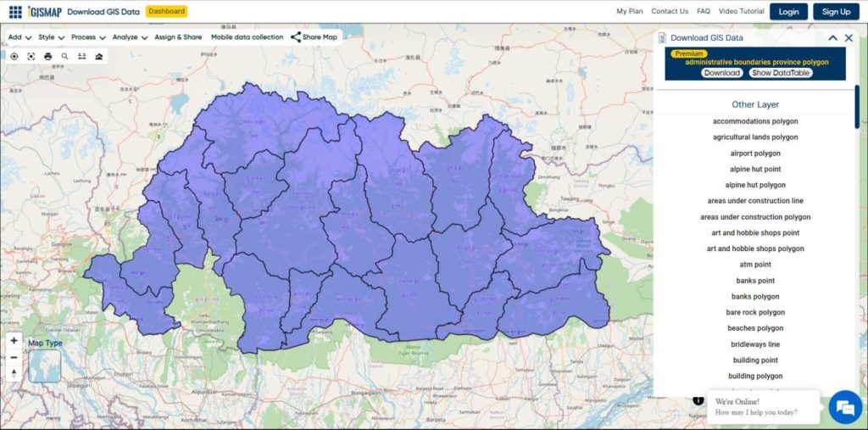The image size is (868, 430).
Task: Reset map north with compass button
Action: tap(14, 373)
